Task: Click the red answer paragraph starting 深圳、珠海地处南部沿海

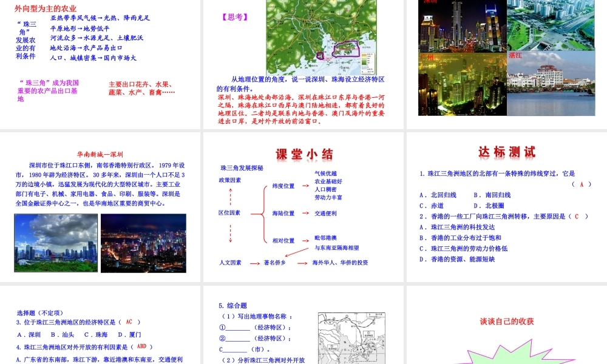Action: click(301, 109)
